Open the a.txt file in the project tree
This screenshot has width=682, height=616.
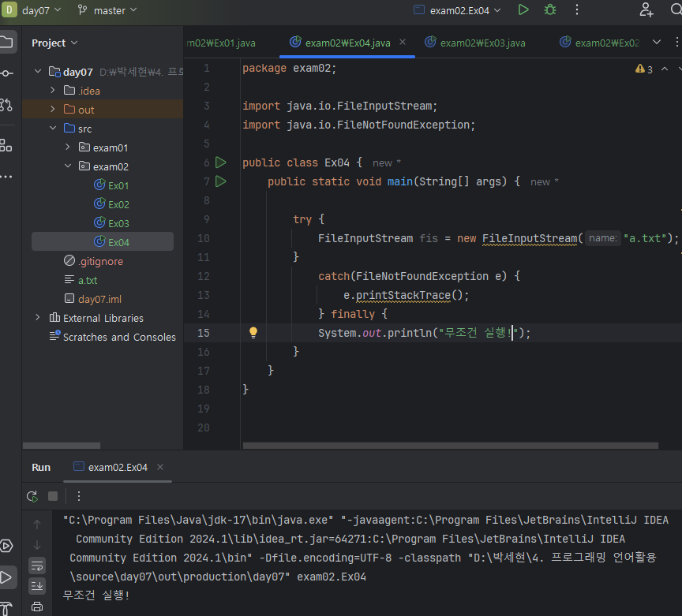pyautogui.click(x=88, y=280)
